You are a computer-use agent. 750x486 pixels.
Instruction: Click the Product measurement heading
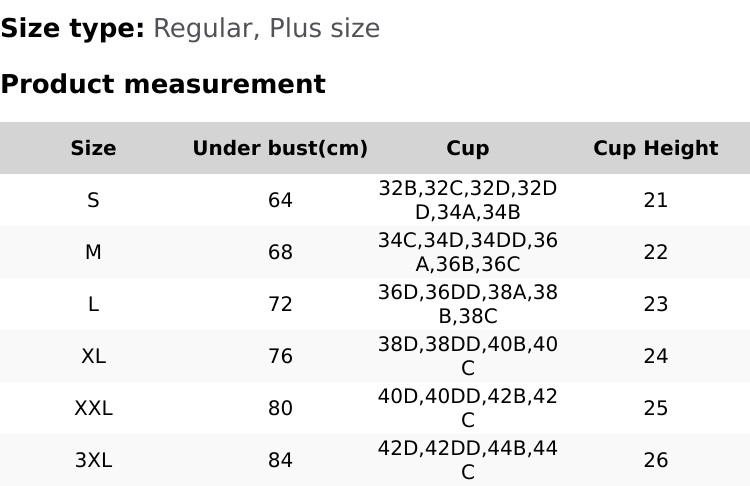163,84
